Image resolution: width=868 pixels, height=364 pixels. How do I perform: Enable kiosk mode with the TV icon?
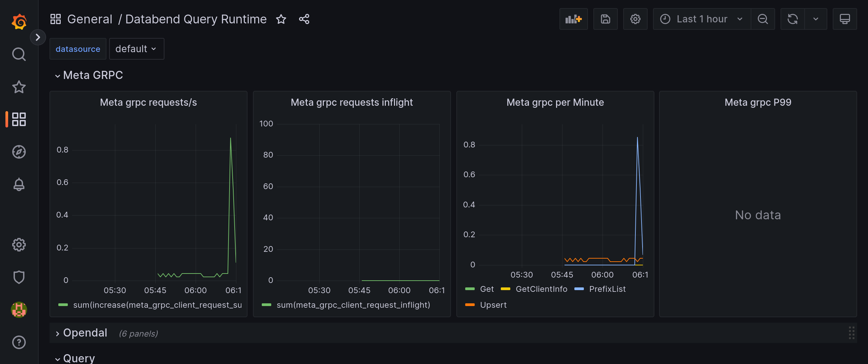pyautogui.click(x=845, y=19)
